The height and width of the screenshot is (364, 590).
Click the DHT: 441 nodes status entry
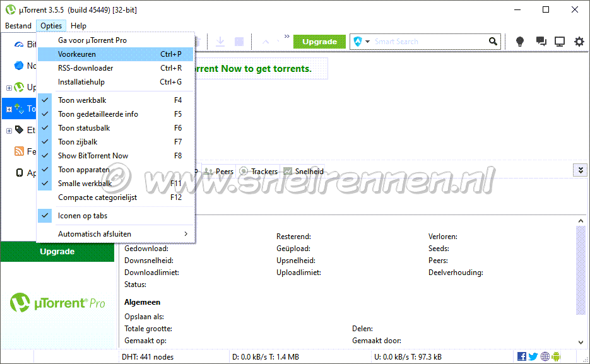148,357
